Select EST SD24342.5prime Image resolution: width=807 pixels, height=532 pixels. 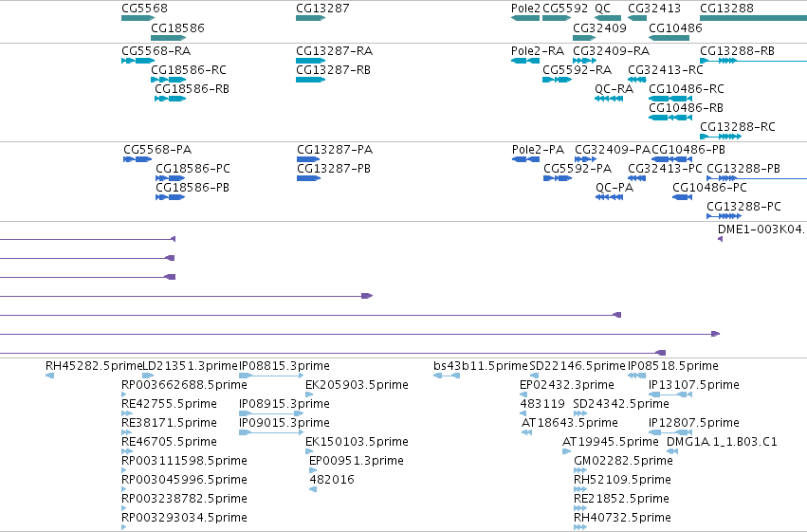click(x=621, y=404)
